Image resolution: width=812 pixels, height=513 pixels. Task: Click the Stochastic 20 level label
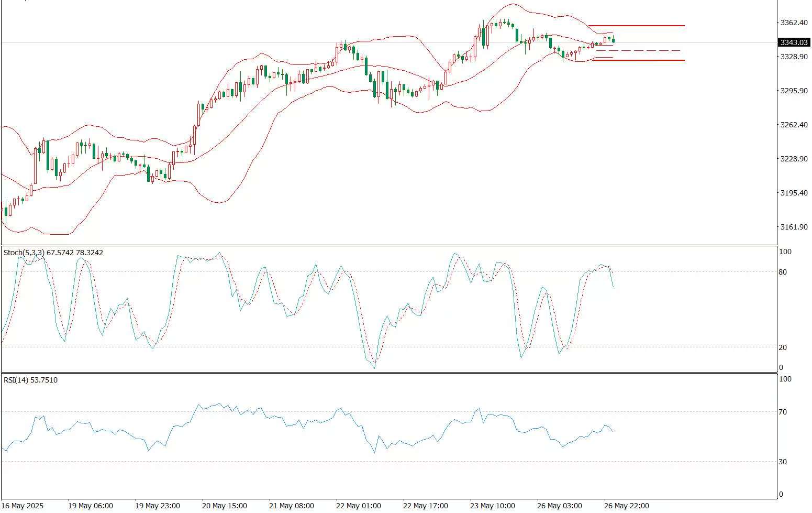(x=783, y=347)
